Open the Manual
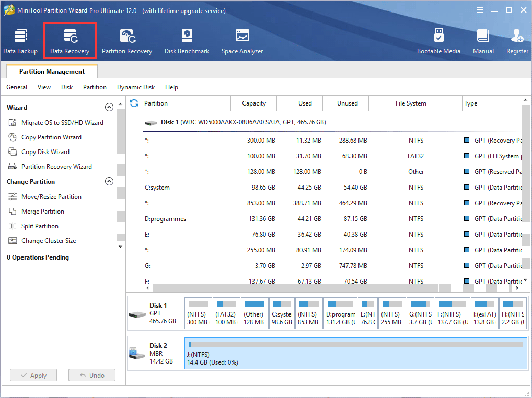 point(483,41)
